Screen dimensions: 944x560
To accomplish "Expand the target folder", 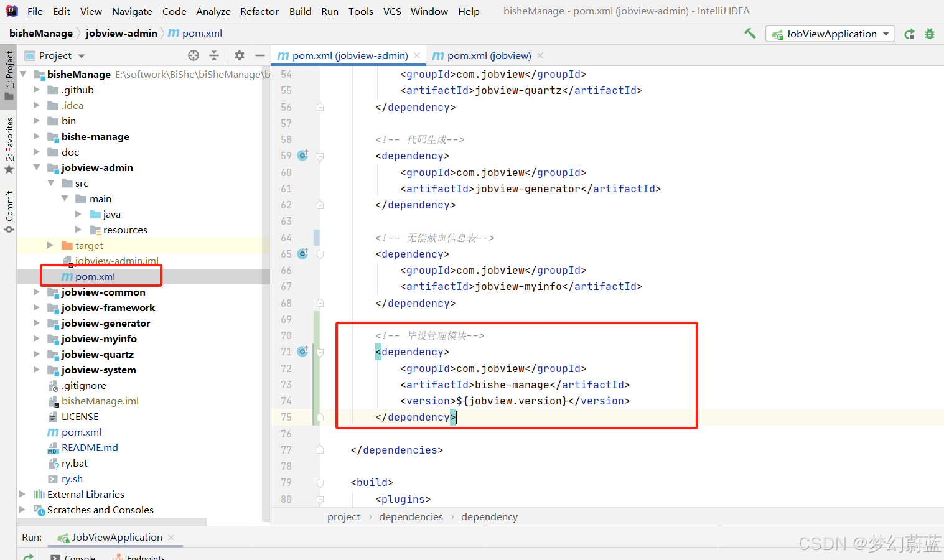I will point(50,245).
